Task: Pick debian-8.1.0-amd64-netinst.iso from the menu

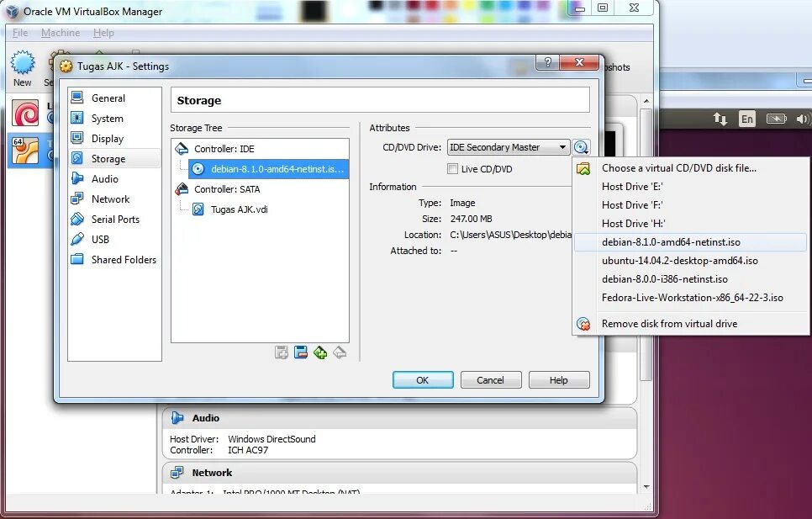Action: point(691,242)
